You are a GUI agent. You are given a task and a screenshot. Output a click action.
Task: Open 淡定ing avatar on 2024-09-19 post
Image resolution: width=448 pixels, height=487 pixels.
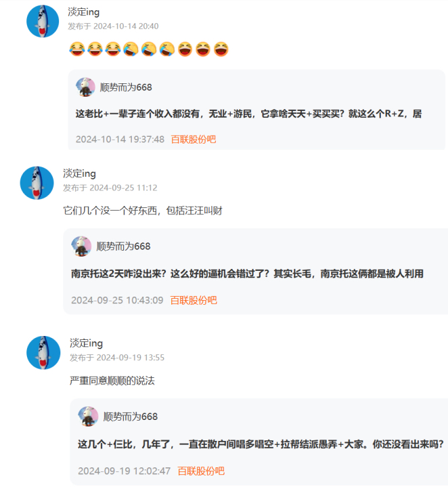click(43, 352)
